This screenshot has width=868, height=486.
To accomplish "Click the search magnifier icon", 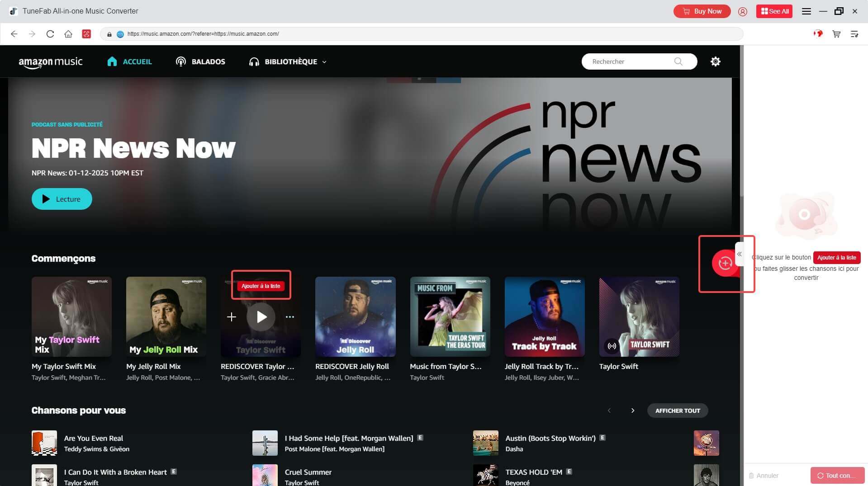I will click(678, 61).
